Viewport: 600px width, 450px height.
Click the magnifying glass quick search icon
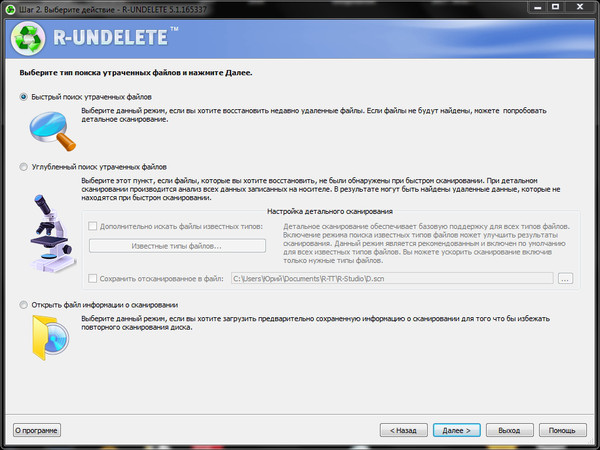pyautogui.click(x=52, y=131)
